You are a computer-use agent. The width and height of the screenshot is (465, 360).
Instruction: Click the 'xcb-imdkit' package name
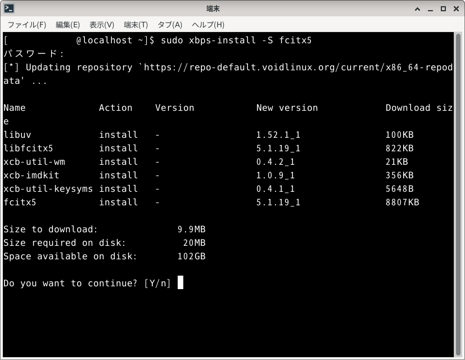click(31, 175)
